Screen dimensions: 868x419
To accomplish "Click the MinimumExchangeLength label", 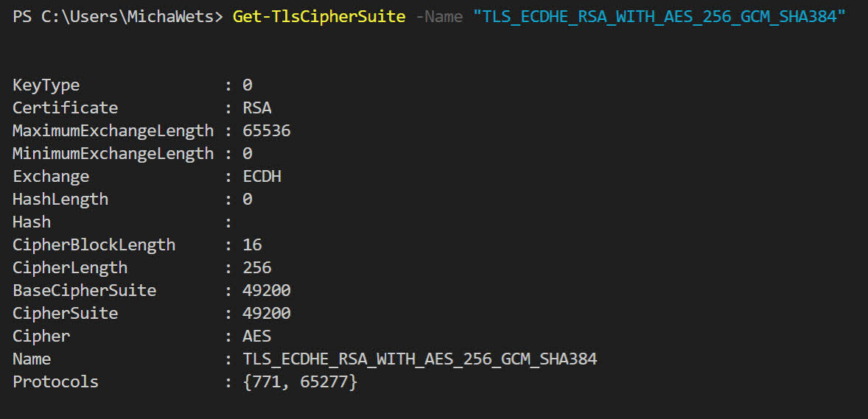I will tap(113, 153).
